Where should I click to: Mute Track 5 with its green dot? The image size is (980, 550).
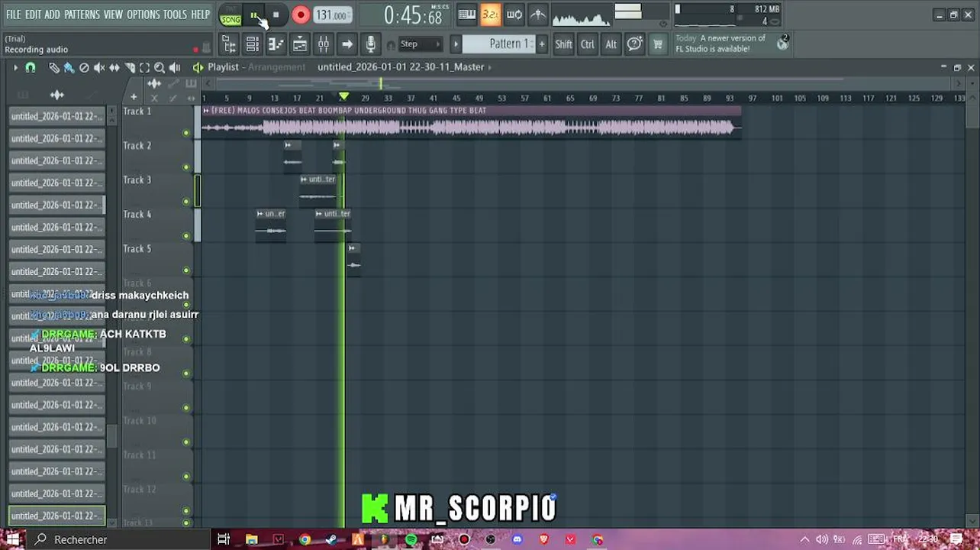tap(185, 270)
